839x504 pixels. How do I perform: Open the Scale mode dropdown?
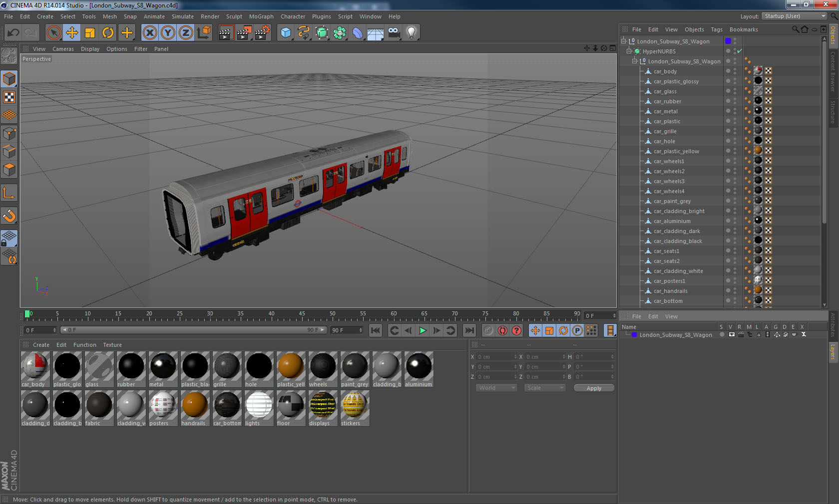[x=545, y=388]
